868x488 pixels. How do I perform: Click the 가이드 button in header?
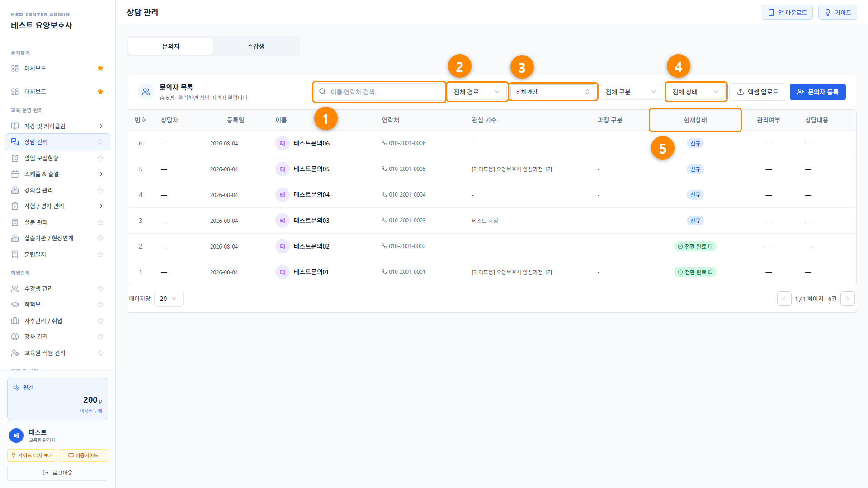click(x=837, y=13)
